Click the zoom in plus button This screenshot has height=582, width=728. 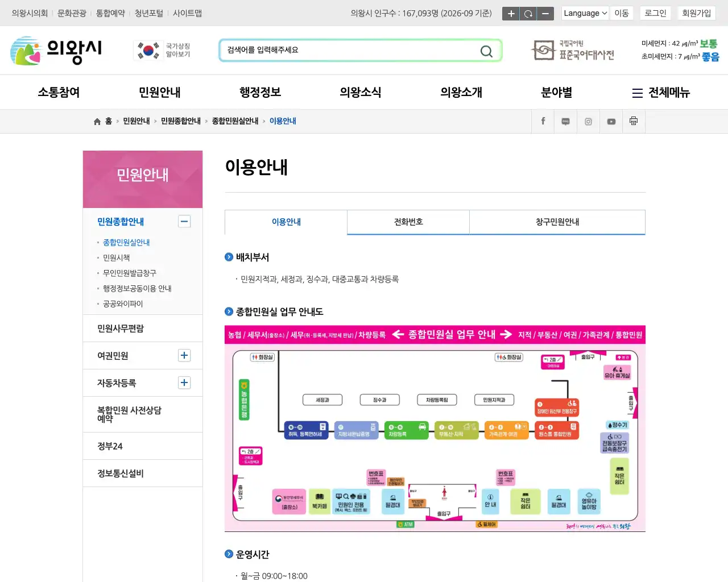(511, 14)
